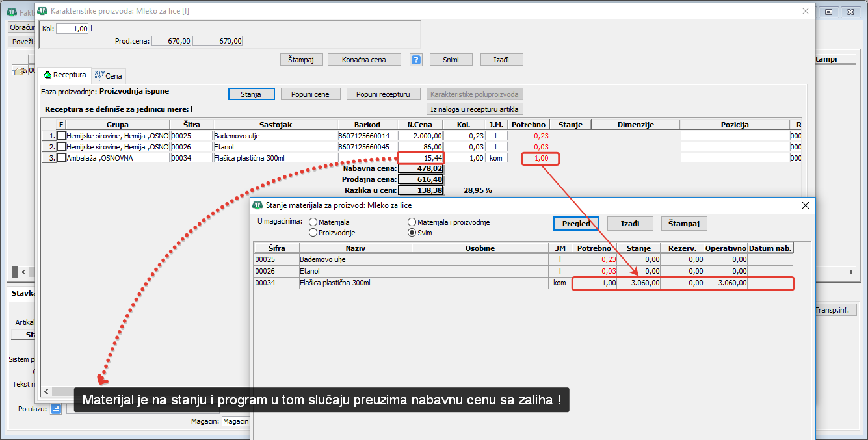Sort by the Naziv column header
868x440 pixels.
click(356, 248)
